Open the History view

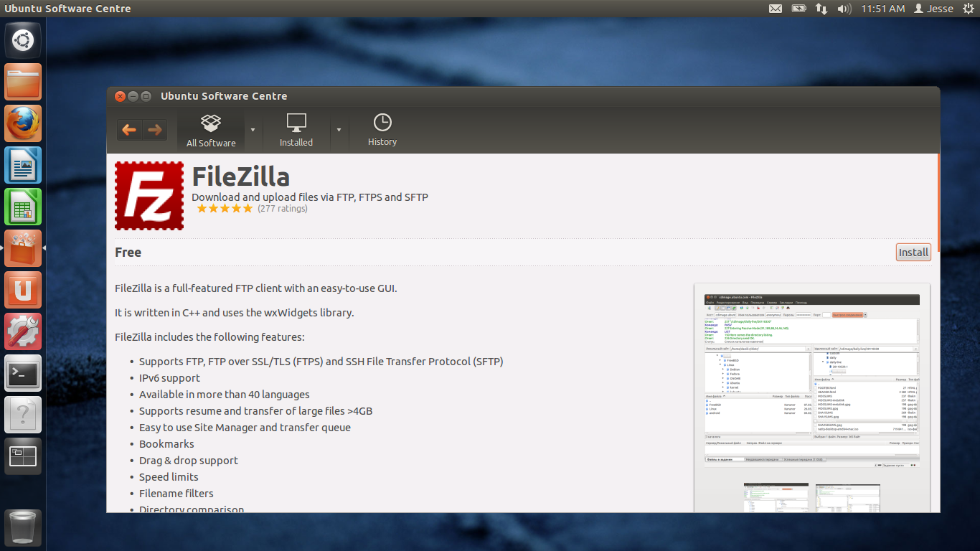pos(382,131)
